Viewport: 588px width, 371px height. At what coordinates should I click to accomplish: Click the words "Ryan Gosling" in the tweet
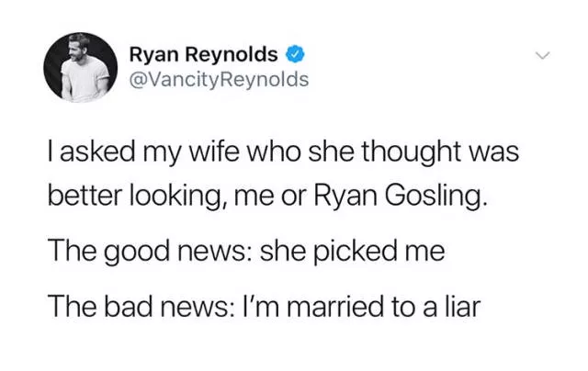(x=428, y=196)
